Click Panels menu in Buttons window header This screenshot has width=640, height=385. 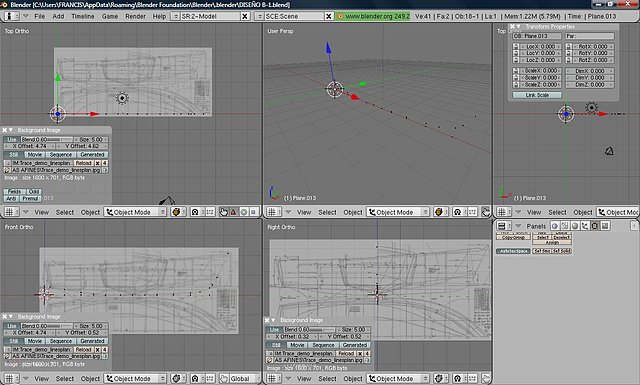click(x=536, y=226)
